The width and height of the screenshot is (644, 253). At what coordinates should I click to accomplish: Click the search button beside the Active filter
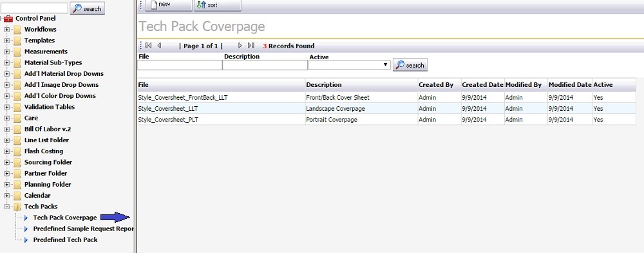410,65
